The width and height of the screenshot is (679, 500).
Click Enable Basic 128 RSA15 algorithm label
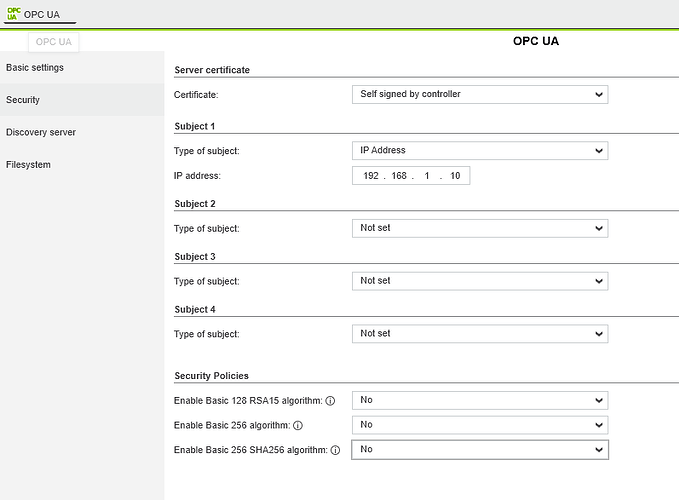(248, 401)
